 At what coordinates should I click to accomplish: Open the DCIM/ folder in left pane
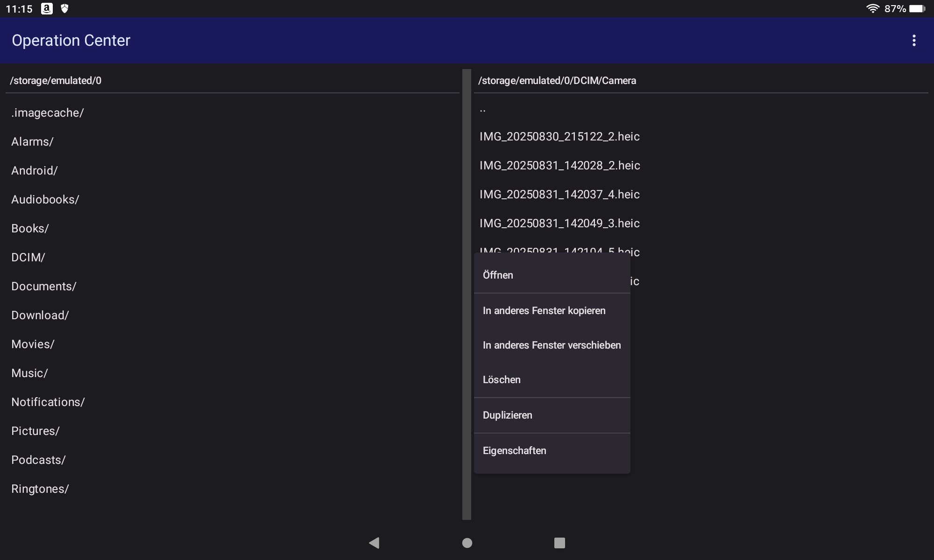point(28,258)
